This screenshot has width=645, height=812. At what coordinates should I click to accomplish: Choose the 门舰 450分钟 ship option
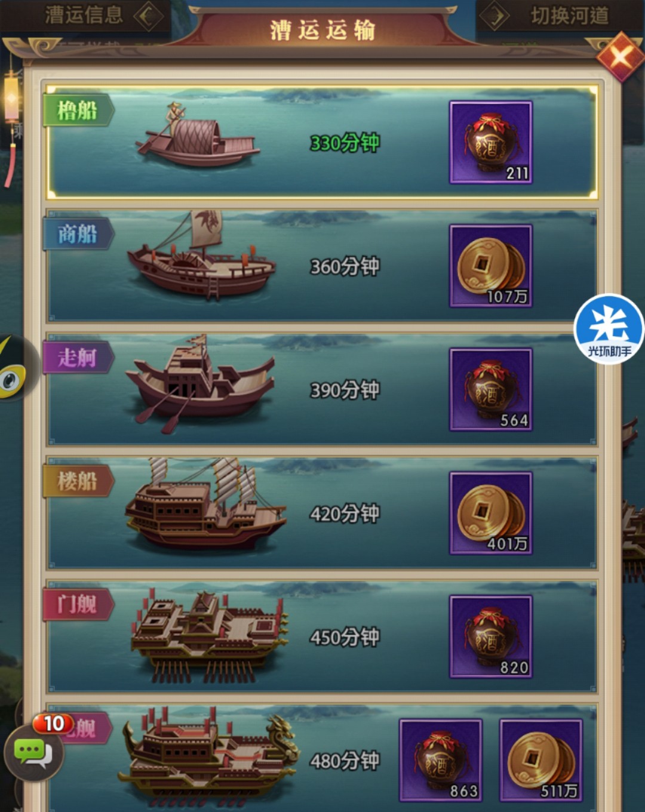(x=322, y=636)
